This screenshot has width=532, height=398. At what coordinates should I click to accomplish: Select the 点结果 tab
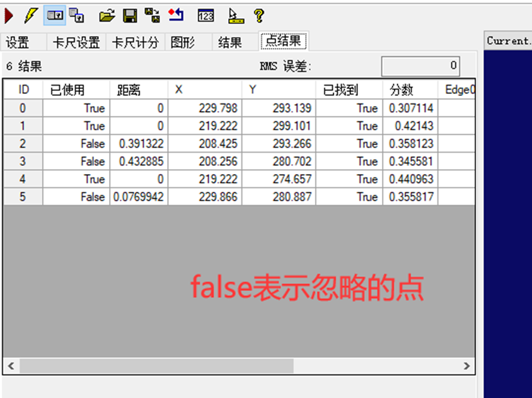point(283,41)
